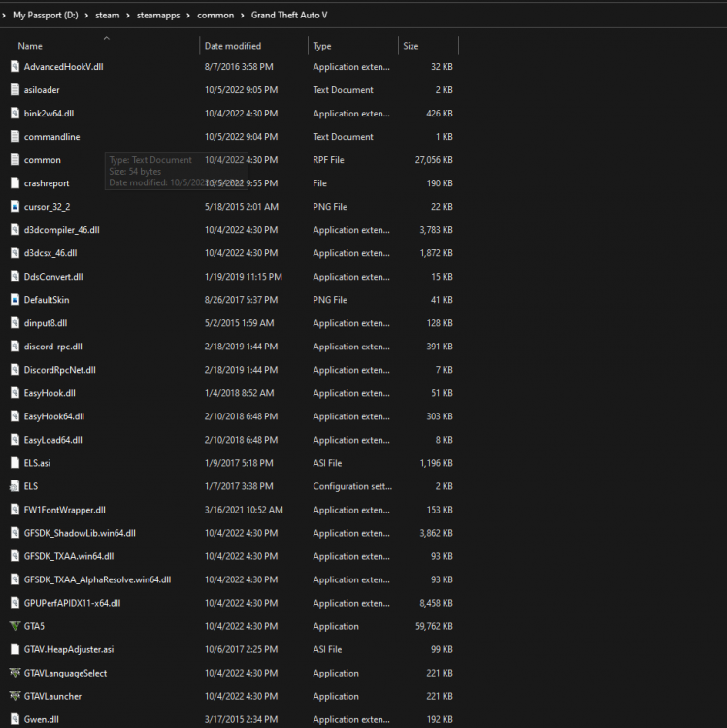Image resolution: width=727 pixels, height=728 pixels.
Task: Click the Gwen.dll file icon
Action: (x=15, y=719)
